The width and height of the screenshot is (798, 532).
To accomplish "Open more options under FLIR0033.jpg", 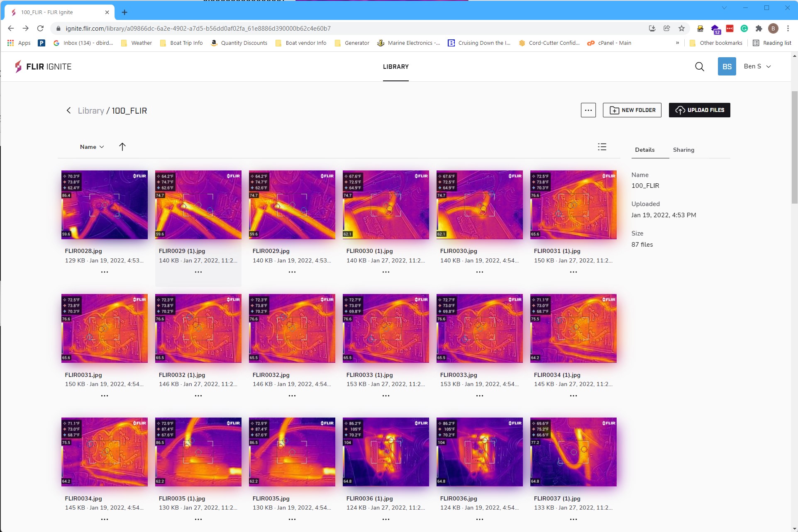I will point(479,396).
